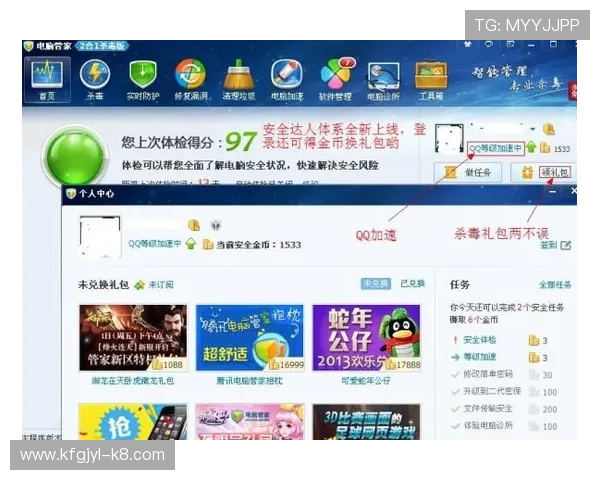Open the QQ等级加速中 link in 个人中心

[x=155, y=244]
